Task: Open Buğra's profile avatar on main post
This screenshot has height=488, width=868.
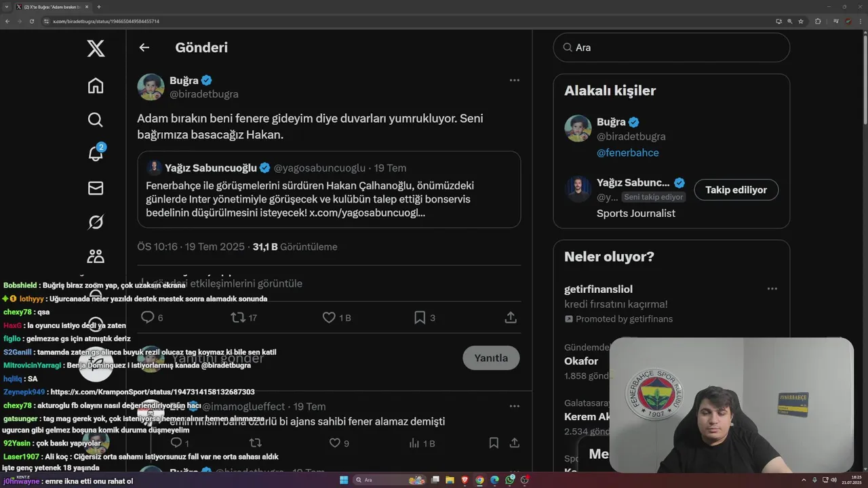Action: click(x=151, y=87)
